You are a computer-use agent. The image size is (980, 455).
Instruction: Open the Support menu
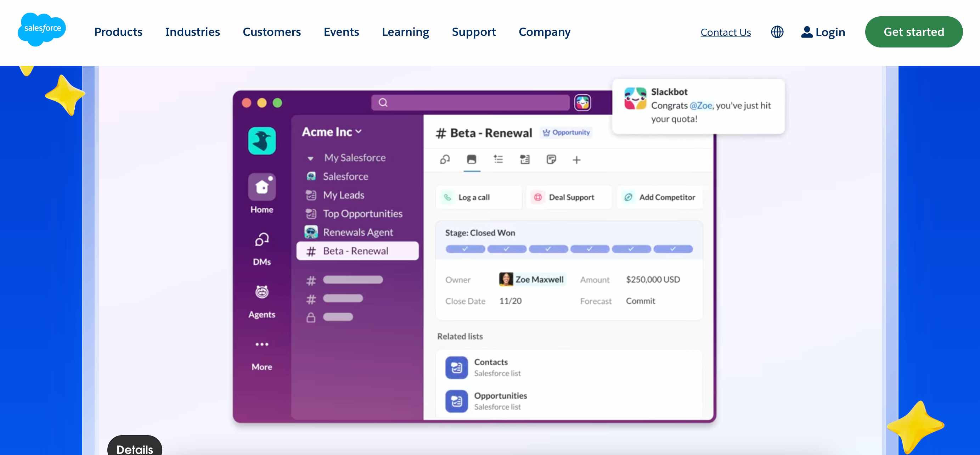click(474, 32)
